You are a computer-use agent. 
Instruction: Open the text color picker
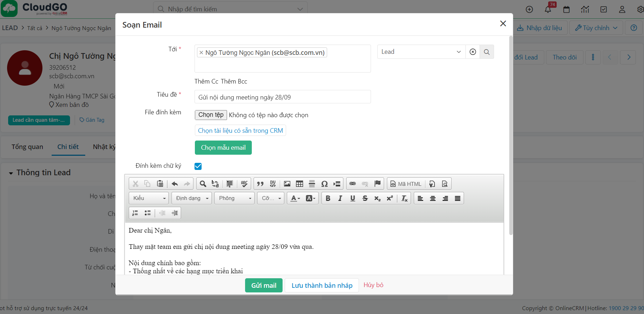pyautogui.click(x=295, y=198)
